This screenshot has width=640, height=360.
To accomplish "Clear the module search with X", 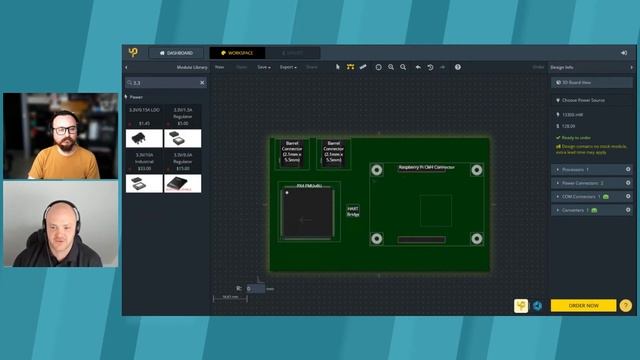I will (202, 82).
